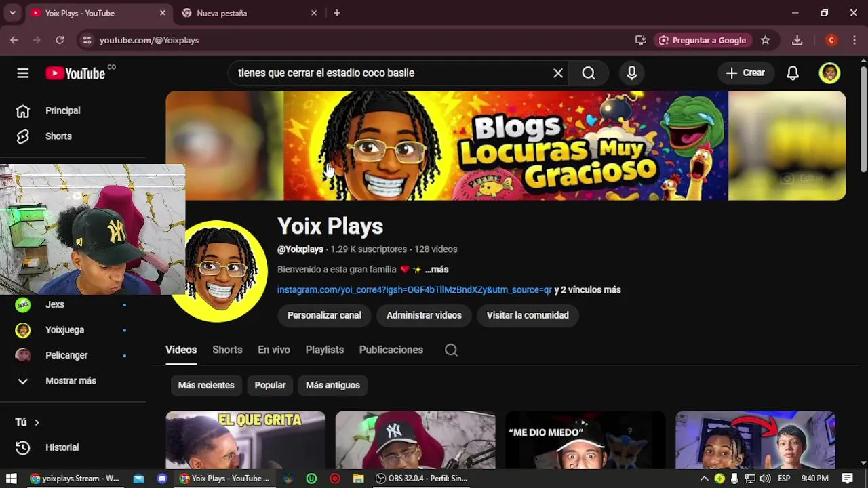Screen dimensions: 868x488
Task: Open the 9:40 PM clock
Action: [x=814, y=479]
